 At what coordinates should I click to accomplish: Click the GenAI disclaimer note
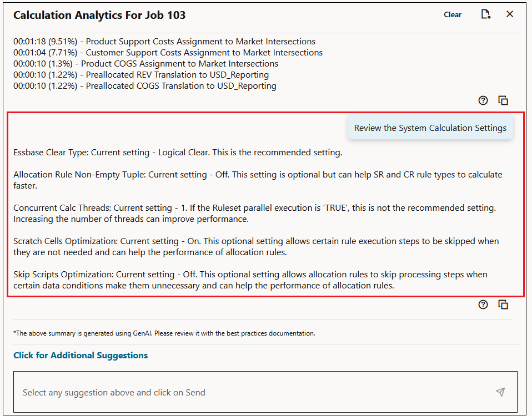tap(163, 333)
